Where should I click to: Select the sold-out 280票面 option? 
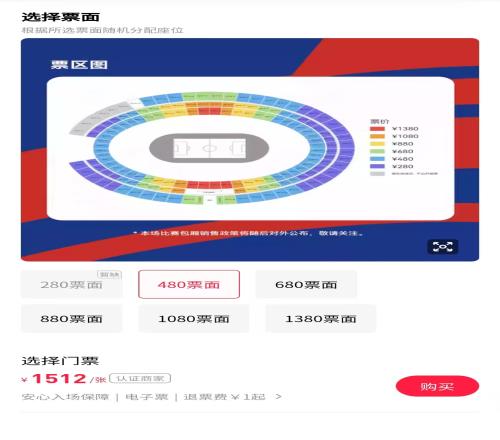(x=71, y=285)
